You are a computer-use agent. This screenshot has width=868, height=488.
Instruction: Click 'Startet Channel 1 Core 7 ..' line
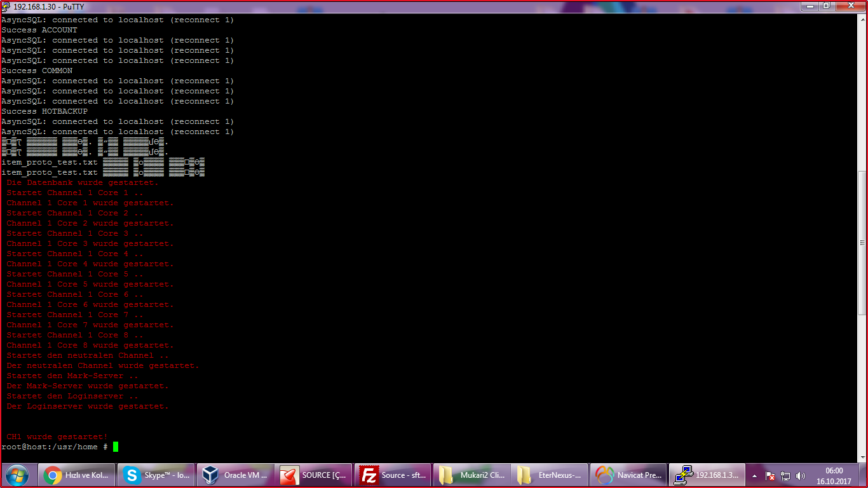point(75,315)
